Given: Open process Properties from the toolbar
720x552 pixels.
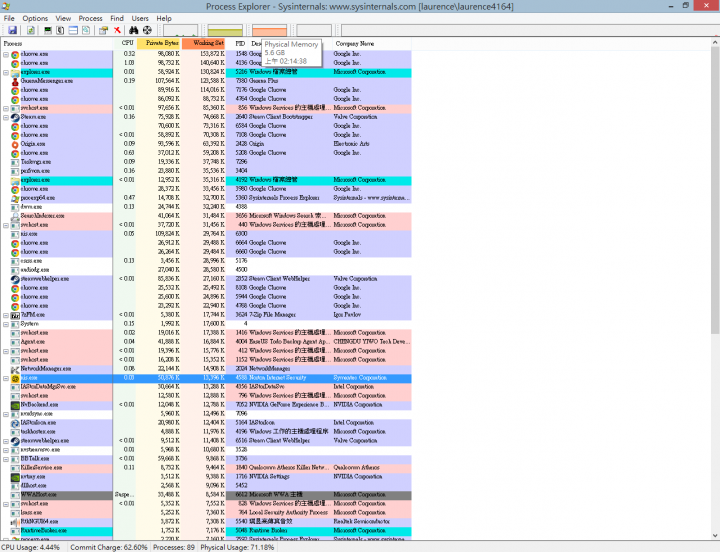Looking at the screenshot, I should coord(103,30).
